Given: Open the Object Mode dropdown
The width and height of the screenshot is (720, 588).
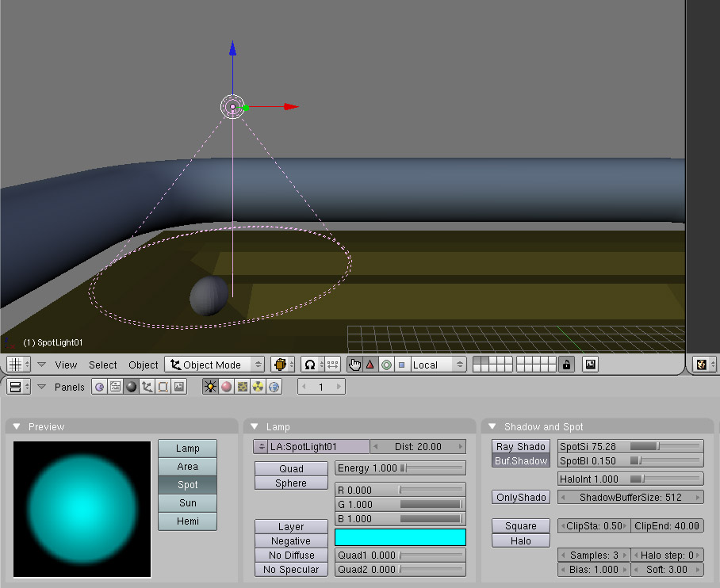Looking at the screenshot, I should [x=215, y=365].
